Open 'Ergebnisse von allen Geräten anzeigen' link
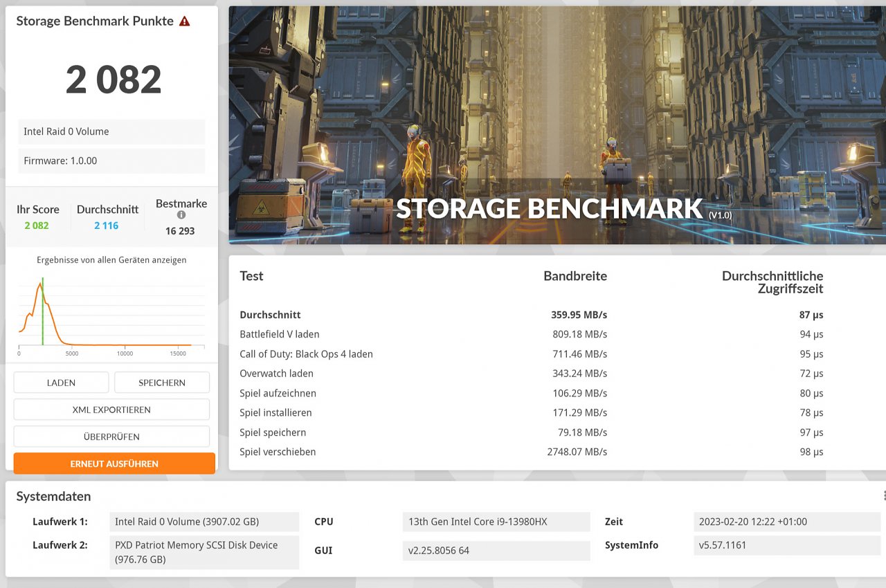 click(x=111, y=260)
